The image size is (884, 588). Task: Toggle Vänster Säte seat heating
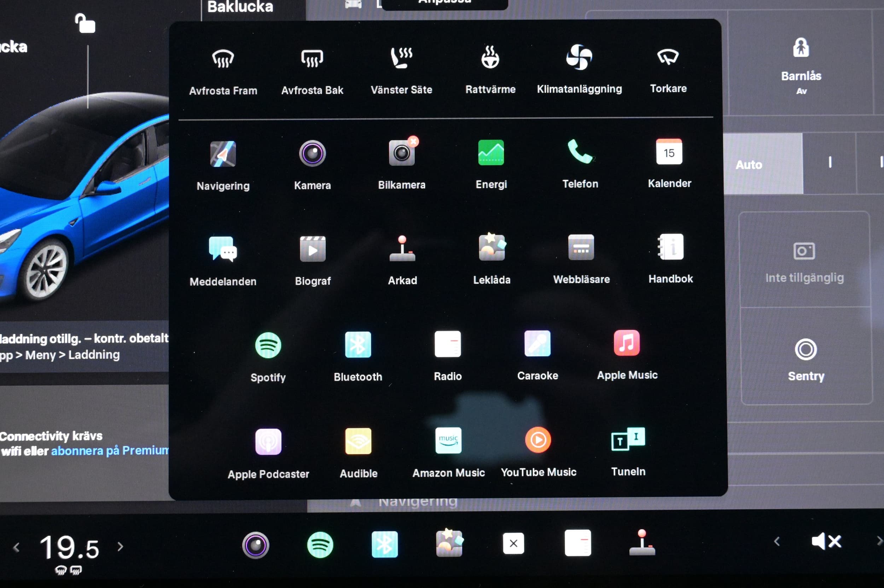(x=401, y=70)
